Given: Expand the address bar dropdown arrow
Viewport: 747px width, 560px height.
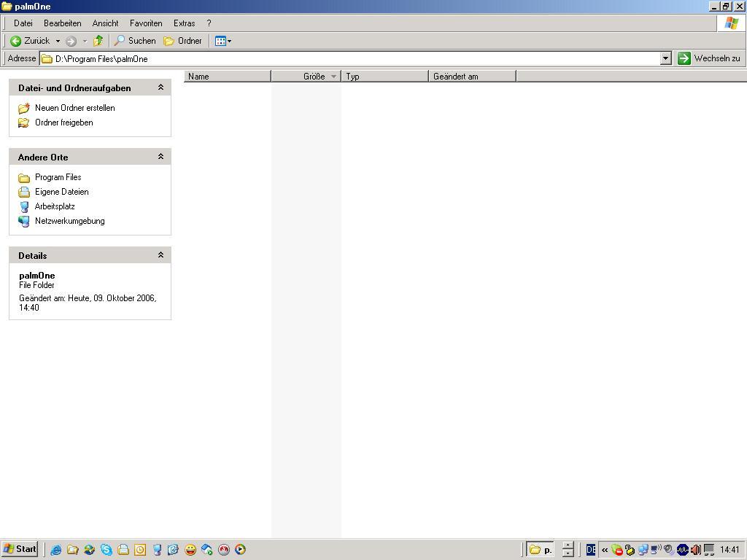Looking at the screenshot, I should pyautogui.click(x=666, y=58).
